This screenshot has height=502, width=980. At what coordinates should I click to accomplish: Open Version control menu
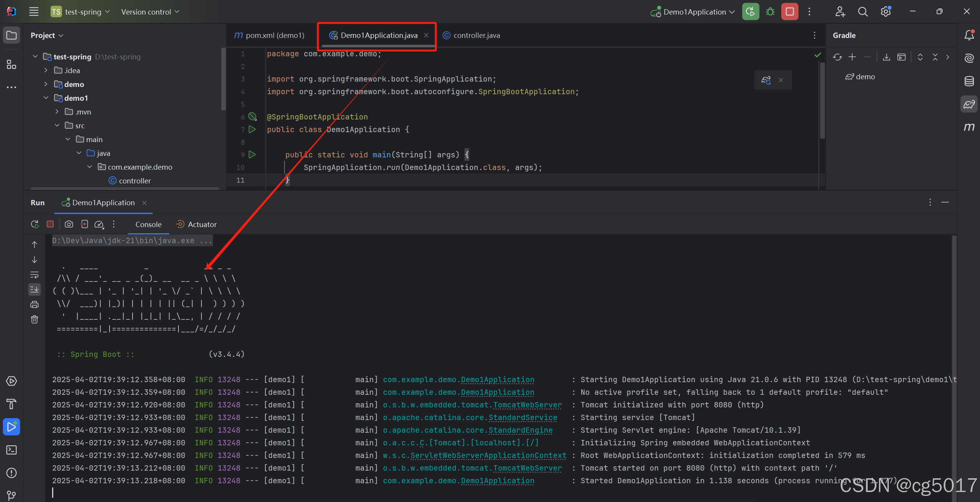(150, 12)
